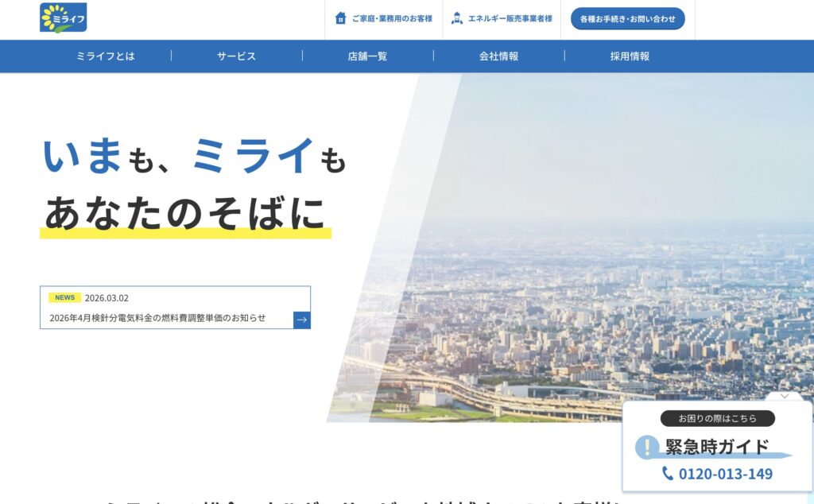Collapse the emergency guide widget with the chevron

[x=785, y=395]
